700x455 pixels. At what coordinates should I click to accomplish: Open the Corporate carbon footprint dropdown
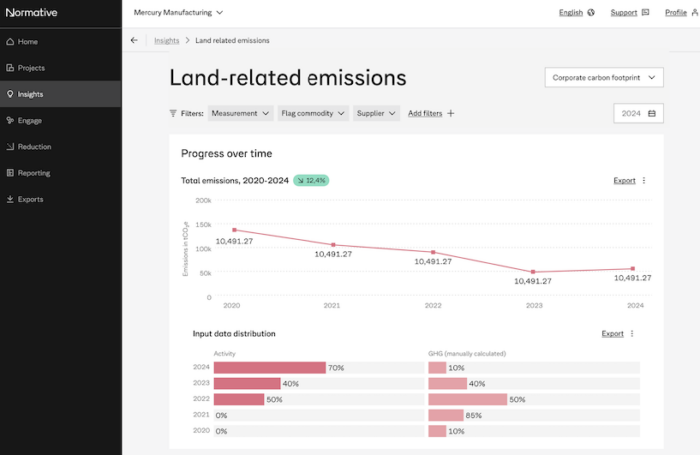tap(604, 78)
